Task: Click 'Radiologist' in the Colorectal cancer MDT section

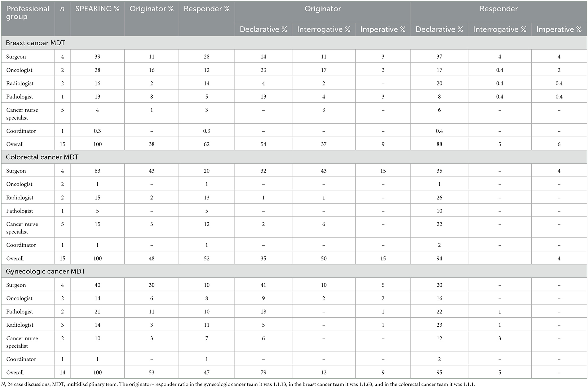Action: pos(20,198)
